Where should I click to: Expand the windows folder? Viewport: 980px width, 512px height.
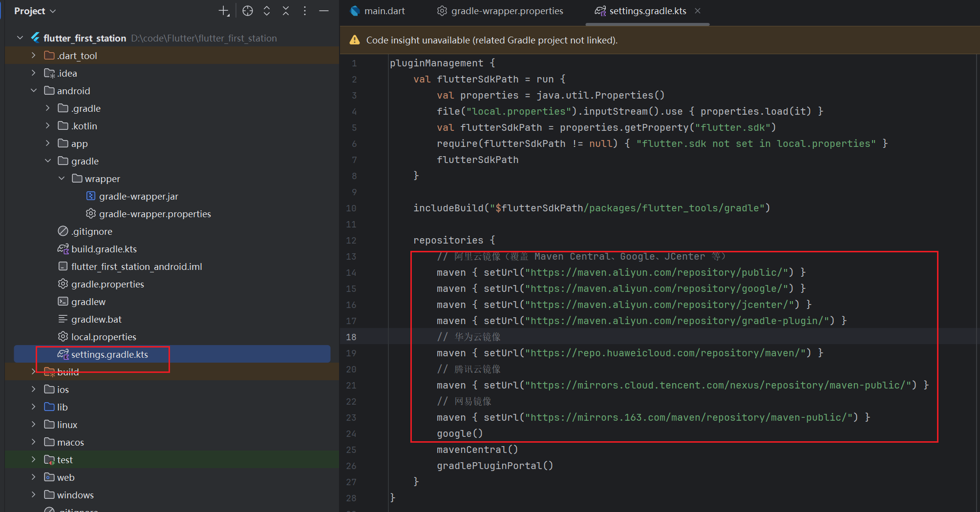(33, 494)
